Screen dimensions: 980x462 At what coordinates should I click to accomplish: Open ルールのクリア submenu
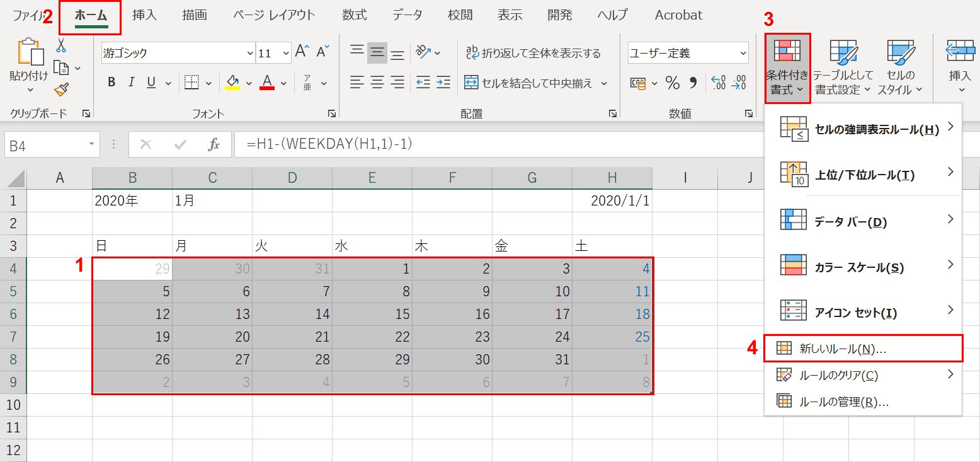click(863, 375)
